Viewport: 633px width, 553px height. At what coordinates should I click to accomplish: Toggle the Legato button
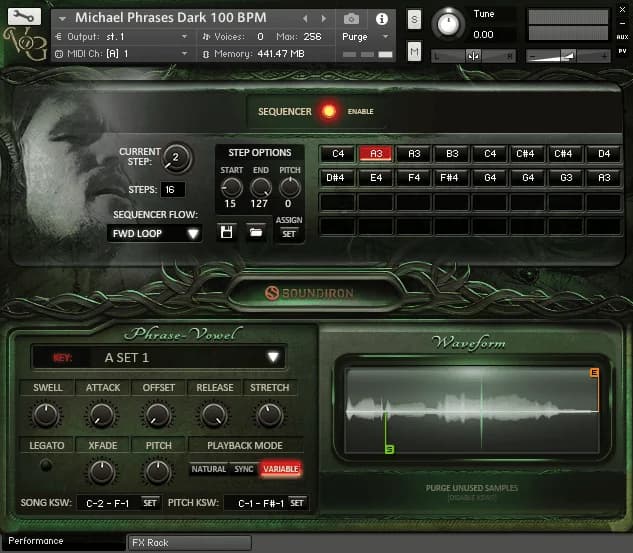tap(46, 465)
